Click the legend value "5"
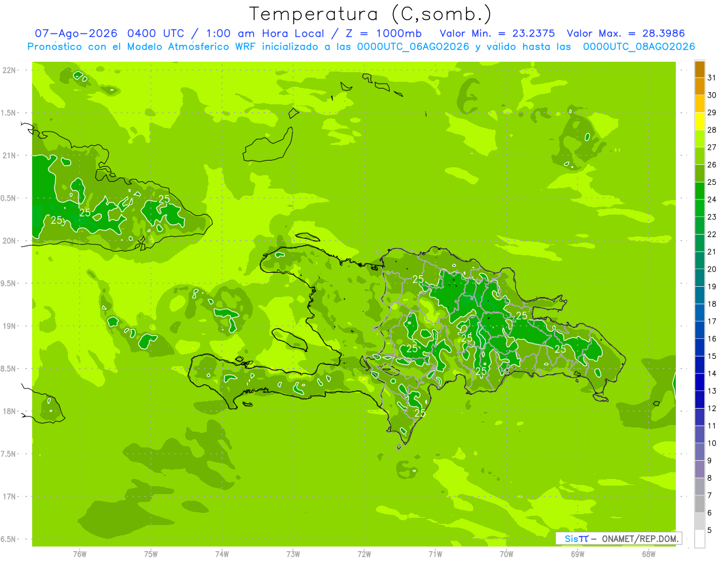The image size is (728, 562). [710, 530]
